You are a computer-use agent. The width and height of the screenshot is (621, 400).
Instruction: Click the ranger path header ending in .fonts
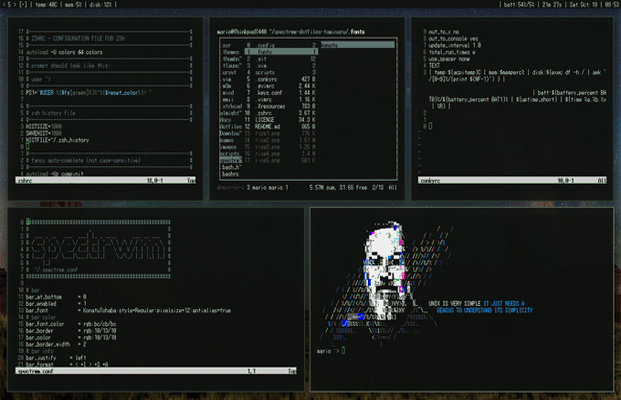point(291,32)
